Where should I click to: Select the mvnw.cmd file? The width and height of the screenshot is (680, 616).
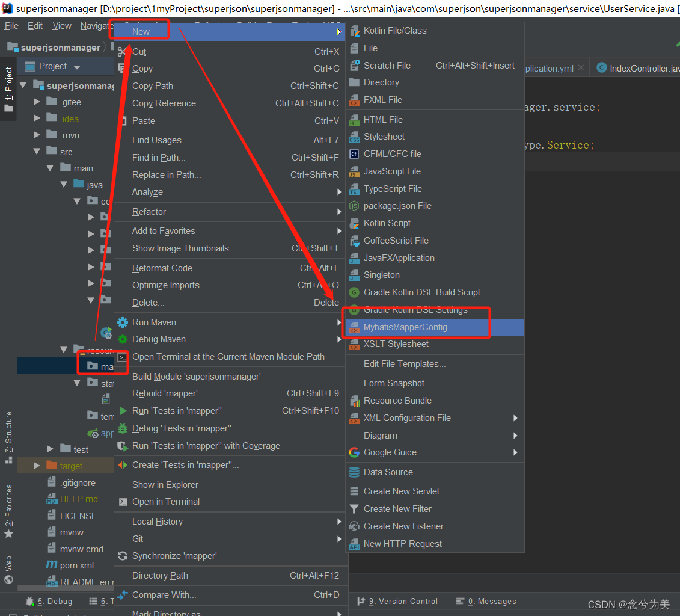coord(75,549)
